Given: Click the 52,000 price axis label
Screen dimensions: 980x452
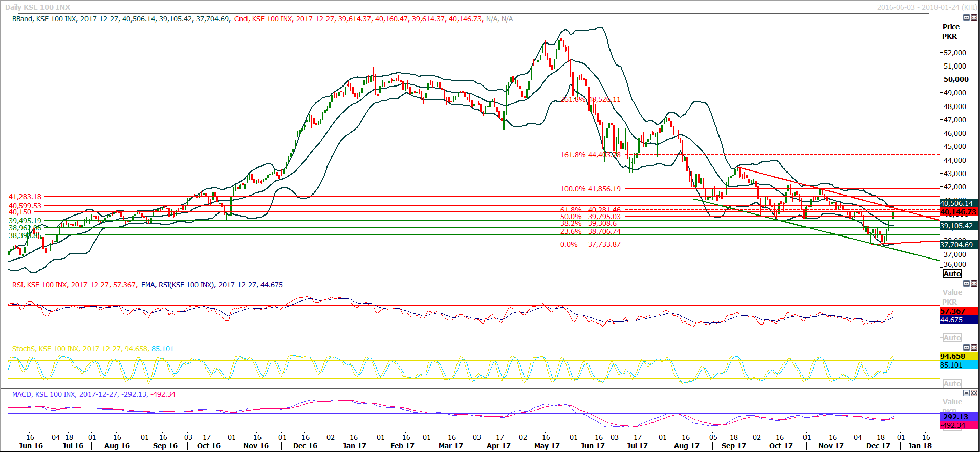Looking at the screenshot, I should coord(955,53).
